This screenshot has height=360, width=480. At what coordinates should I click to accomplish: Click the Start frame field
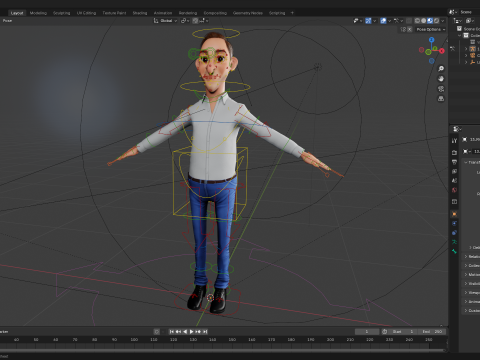click(403, 332)
